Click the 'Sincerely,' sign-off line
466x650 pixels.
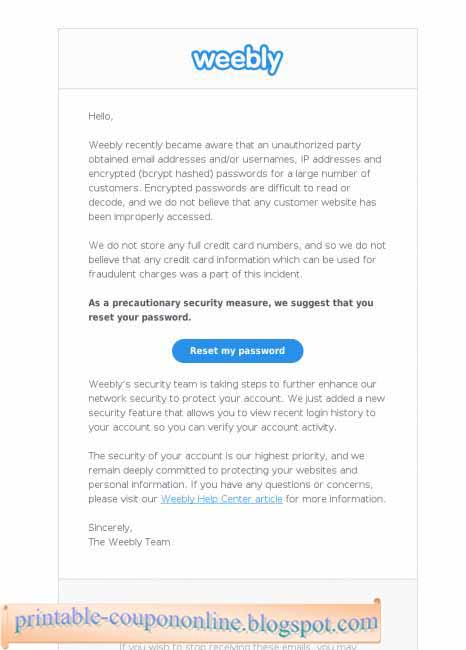(110, 527)
